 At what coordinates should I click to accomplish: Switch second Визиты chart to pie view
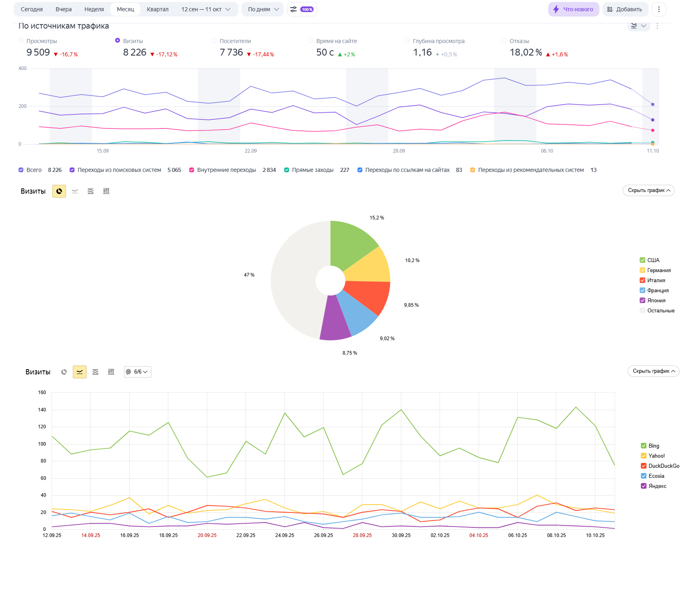(x=64, y=372)
